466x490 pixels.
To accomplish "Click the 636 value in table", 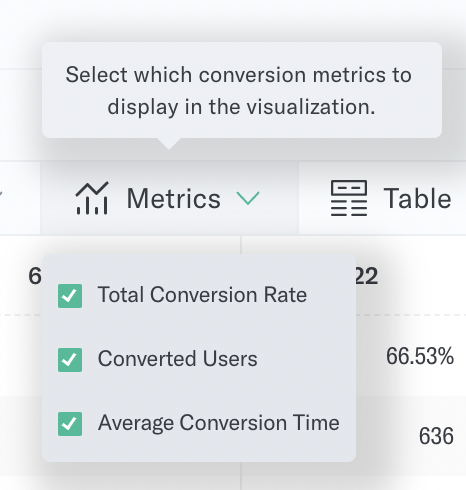I will pyautogui.click(x=436, y=436).
